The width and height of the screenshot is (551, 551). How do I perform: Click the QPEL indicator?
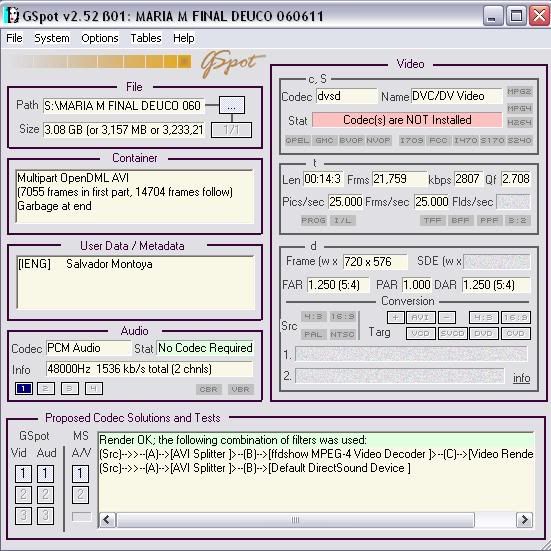(x=297, y=140)
